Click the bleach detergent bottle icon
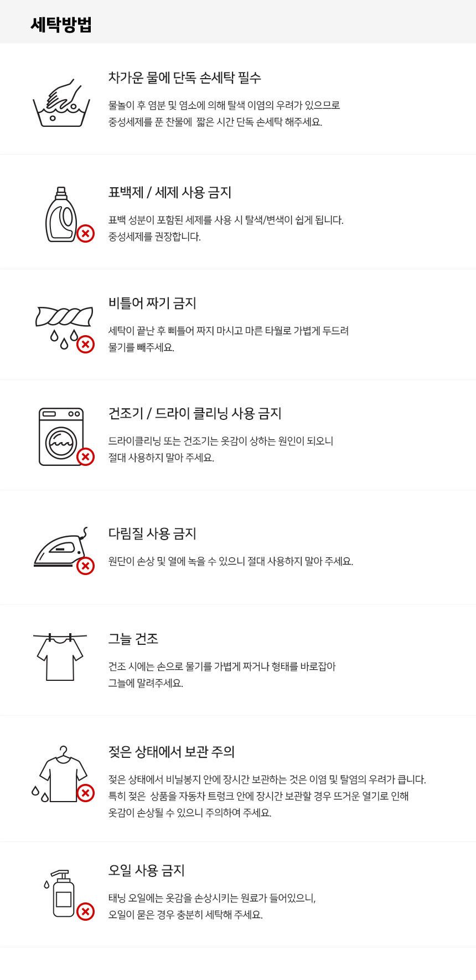Screen dimensions: 476x980 tap(61, 215)
